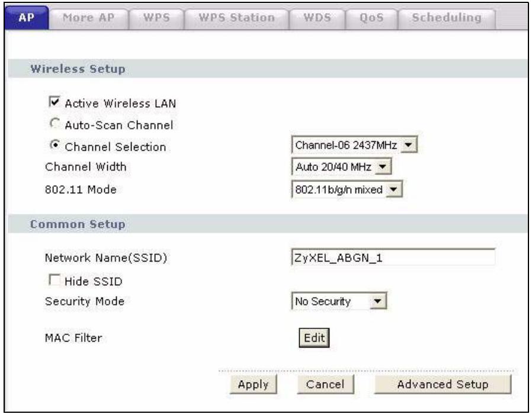
Task: Select the WDS tab
Action: pos(317,18)
